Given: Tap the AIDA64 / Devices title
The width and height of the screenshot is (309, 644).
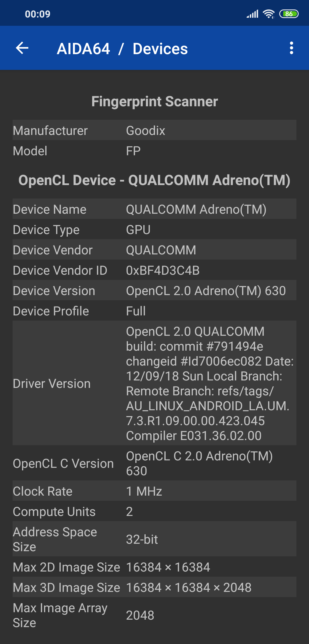Looking at the screenshot, I should tap(122, 49).
